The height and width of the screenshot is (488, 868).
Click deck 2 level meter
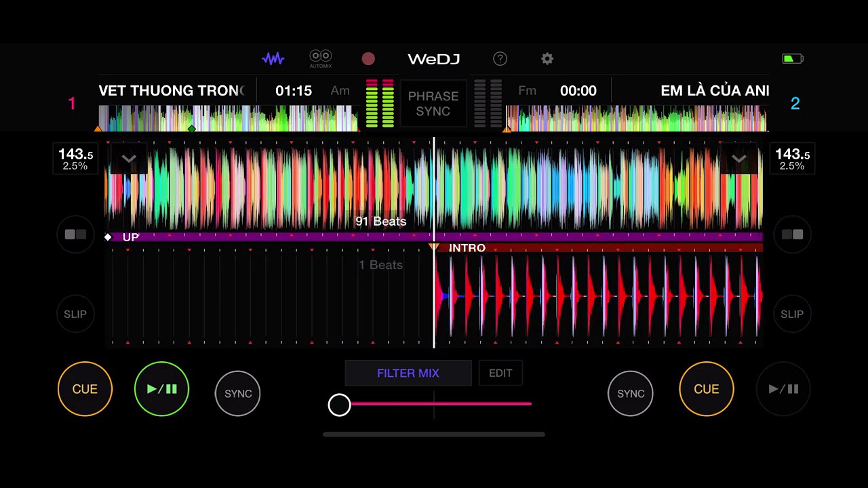[x=488, y=104]
